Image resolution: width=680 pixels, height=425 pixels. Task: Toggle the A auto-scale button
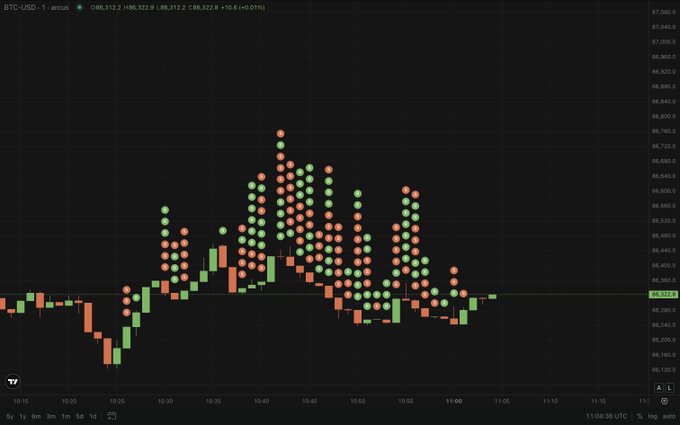659,388
